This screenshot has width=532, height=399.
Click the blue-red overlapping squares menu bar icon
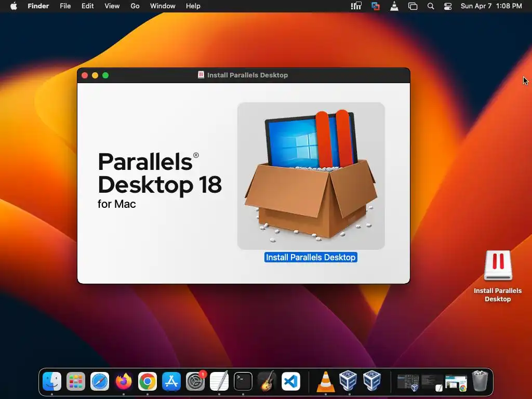pos(376,6)
